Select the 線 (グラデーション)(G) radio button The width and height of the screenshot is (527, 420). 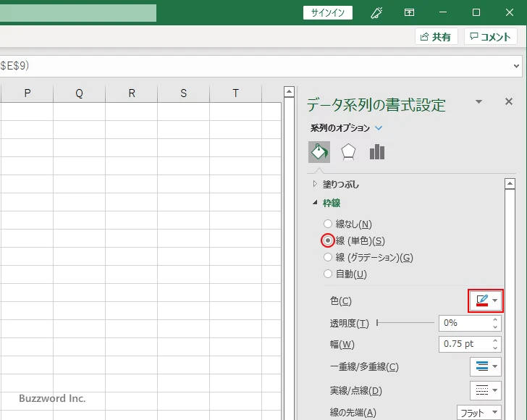[x=328, y=257]
